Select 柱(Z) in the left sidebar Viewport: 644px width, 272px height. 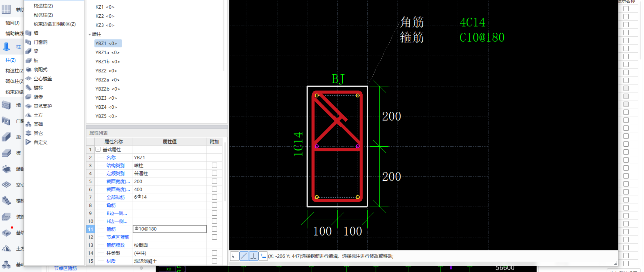click(x=11, y=60)
